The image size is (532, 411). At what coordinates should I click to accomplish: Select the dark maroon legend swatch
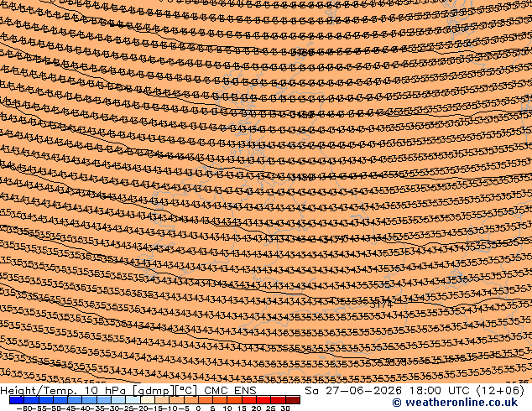tap(293, 400)
